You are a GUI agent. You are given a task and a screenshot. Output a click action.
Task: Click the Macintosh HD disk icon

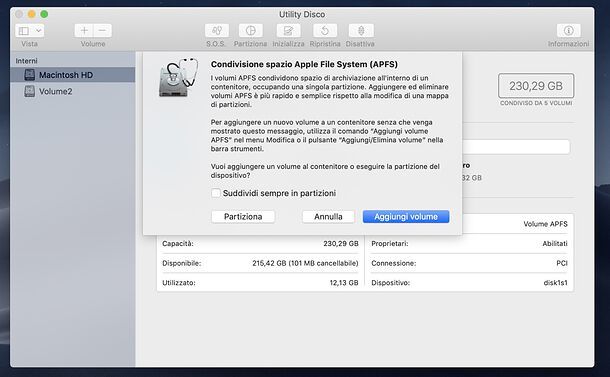click(x=30, y=75)
